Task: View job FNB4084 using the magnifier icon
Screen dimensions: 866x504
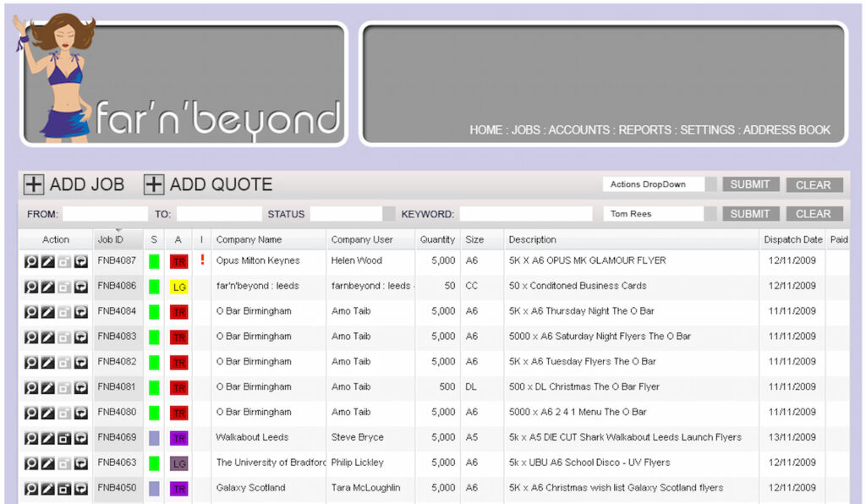Action: coord(31,312)
